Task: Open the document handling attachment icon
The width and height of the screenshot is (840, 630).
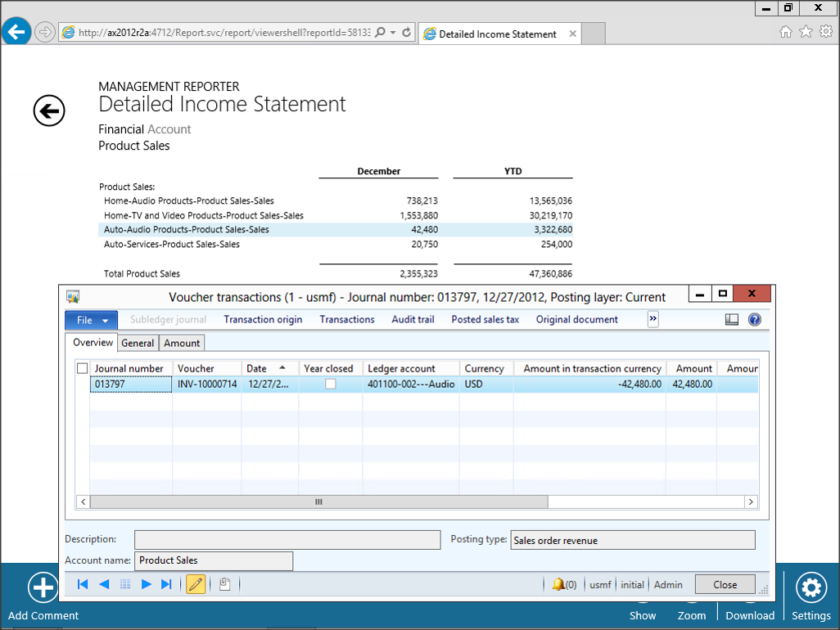Action: click(224, 584)
